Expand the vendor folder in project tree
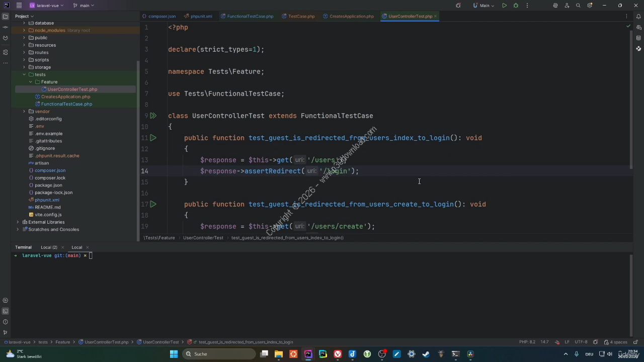This screenshot has height=362, width=644. [24, 112]
